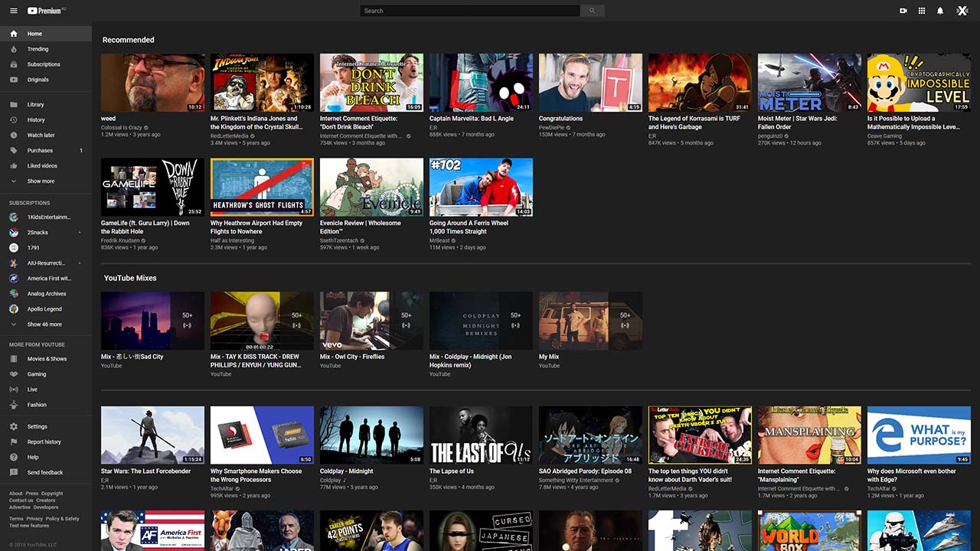980x551 pixels.
Task: Expand Show 46 more subscriptions
Action: 46,324
